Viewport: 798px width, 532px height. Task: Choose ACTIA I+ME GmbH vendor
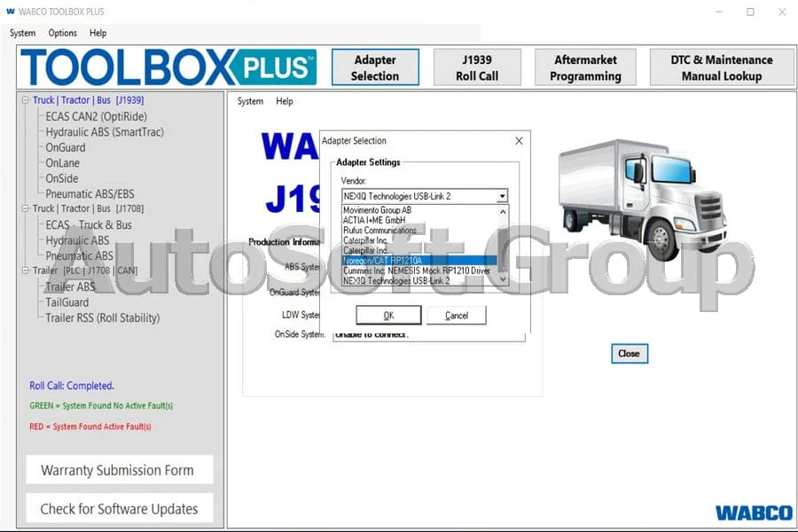(x=374, y=220)
